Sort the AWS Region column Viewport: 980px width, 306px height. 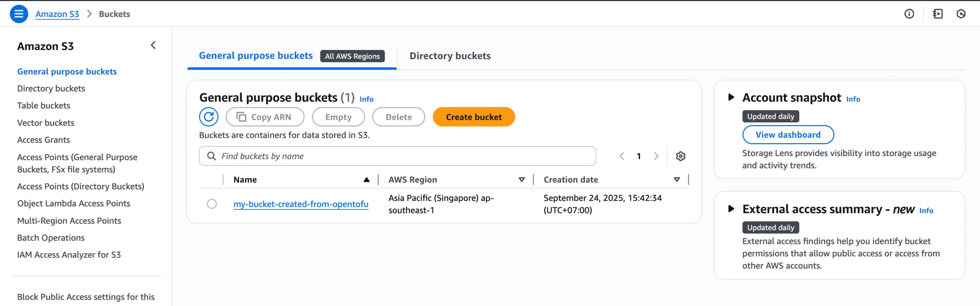pyautogui.click(x=521, y=180)
